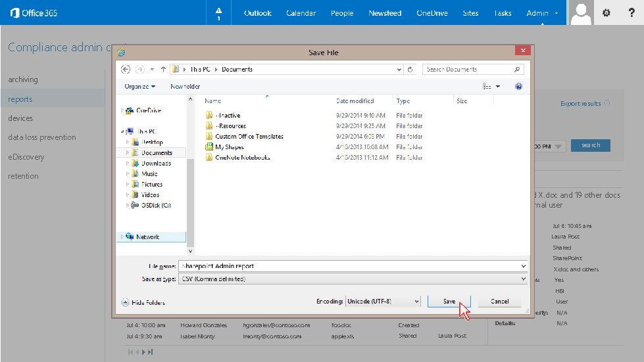Open OneDrive from the top navigation
Viewport: 644px width, 362px height.
click(x=432, y=13)
